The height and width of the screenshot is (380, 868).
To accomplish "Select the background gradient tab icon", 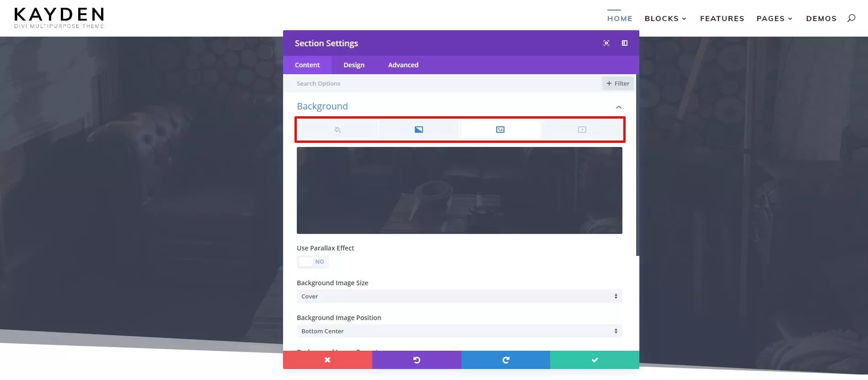I will click(418, 130).
